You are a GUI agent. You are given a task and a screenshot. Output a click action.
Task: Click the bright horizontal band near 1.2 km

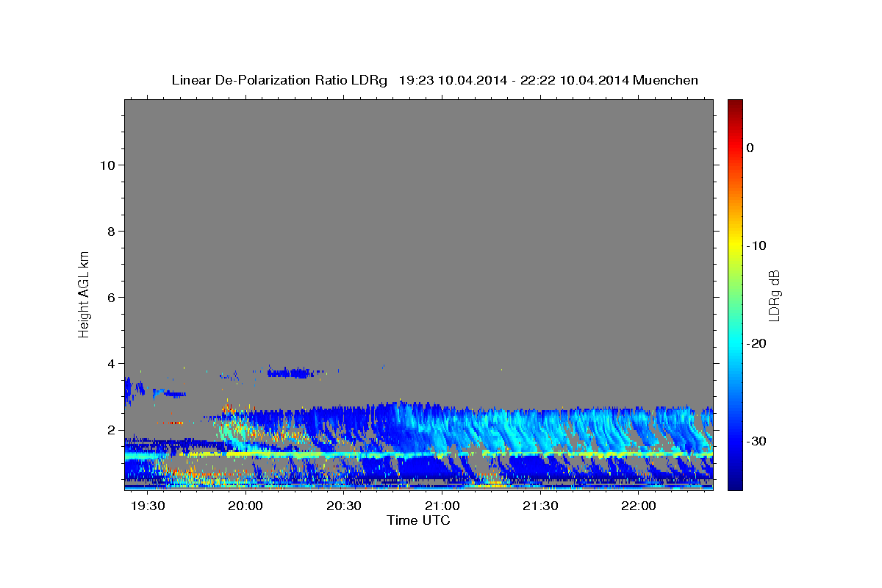click(x=419, y=456)
